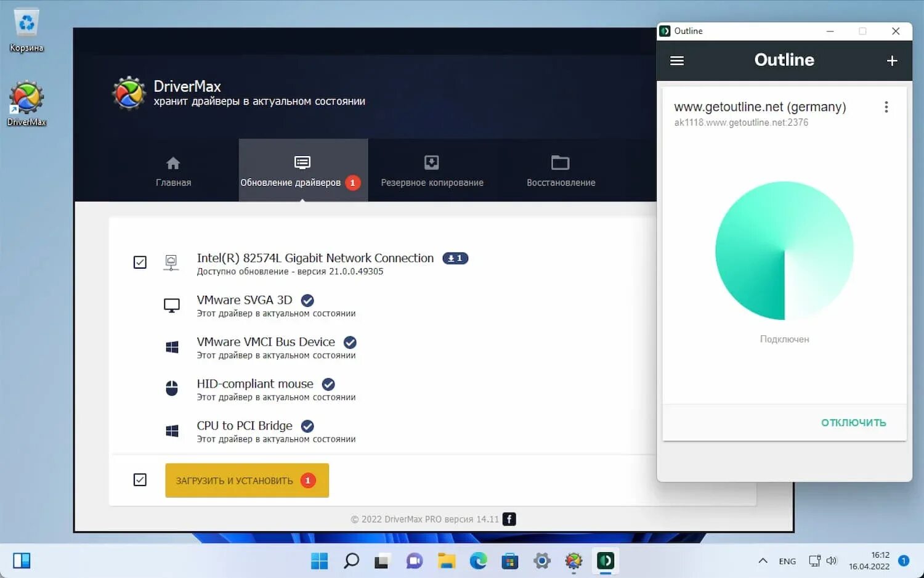Open File Explorer from the taskbar

pos(446,561)
